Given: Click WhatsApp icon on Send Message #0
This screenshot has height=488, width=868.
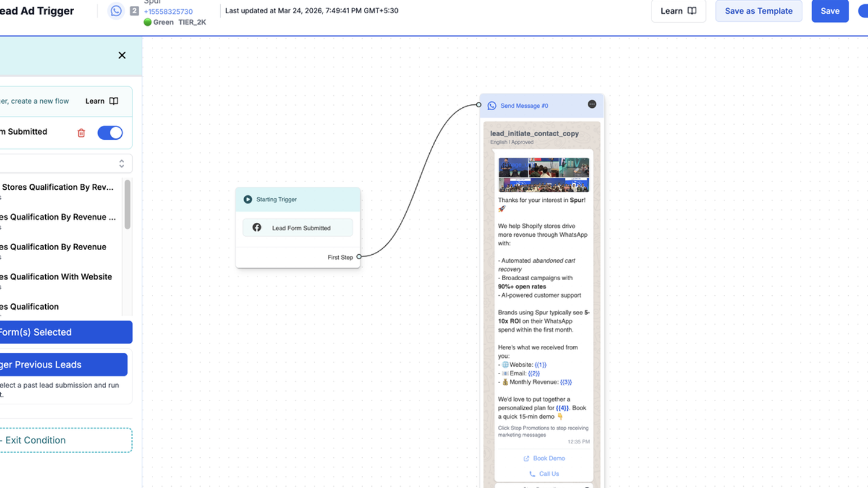Looking at the screenshot, I should [x=492, y=105].
